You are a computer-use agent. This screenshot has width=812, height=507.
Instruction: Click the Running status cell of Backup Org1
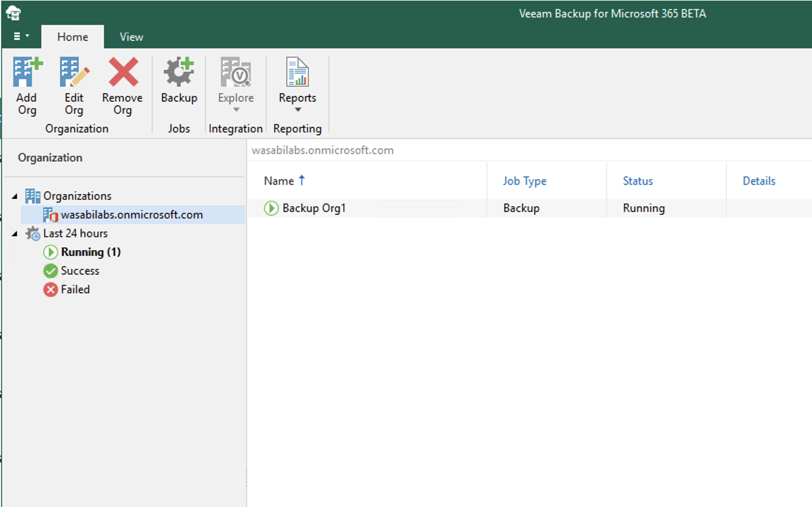[x=644, y=208]
